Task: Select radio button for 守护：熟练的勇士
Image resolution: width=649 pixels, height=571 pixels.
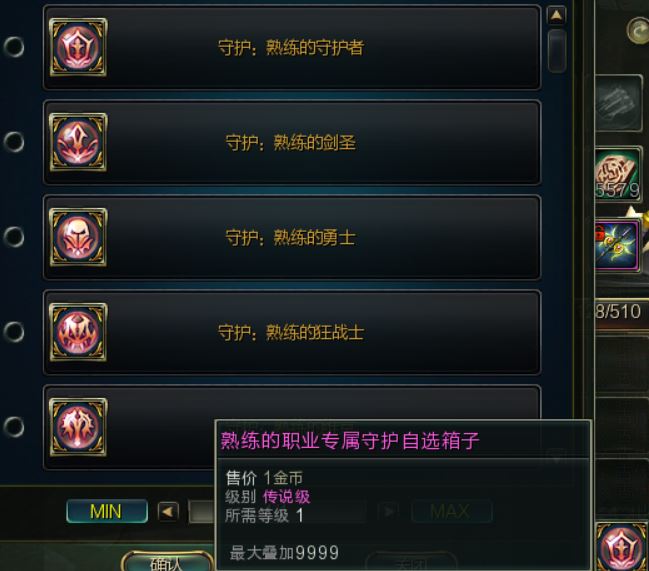Action: 14,237
